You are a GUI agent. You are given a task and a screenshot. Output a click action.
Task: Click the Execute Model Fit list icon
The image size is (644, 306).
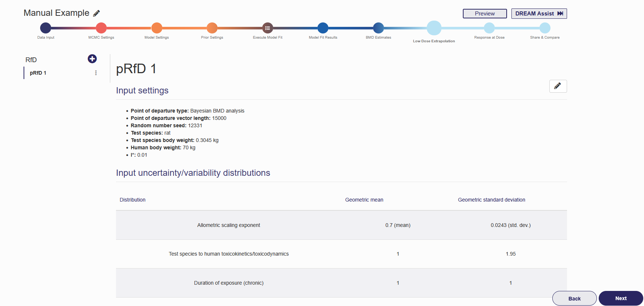pyautogui.click(x=268, y=28)
